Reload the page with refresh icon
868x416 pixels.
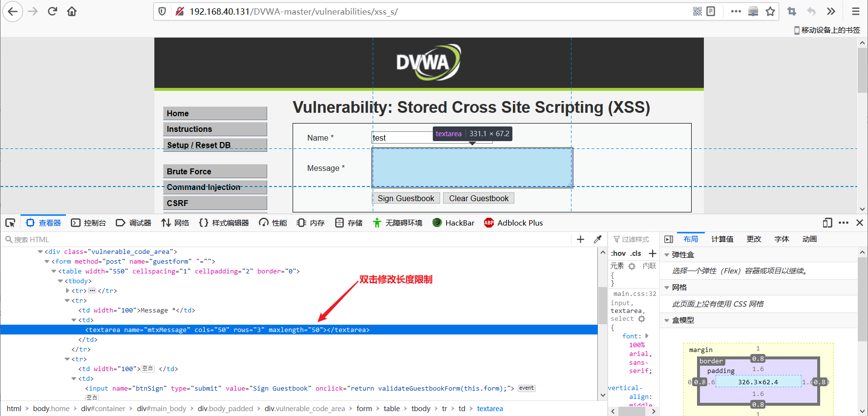click(x=52, y=11)
